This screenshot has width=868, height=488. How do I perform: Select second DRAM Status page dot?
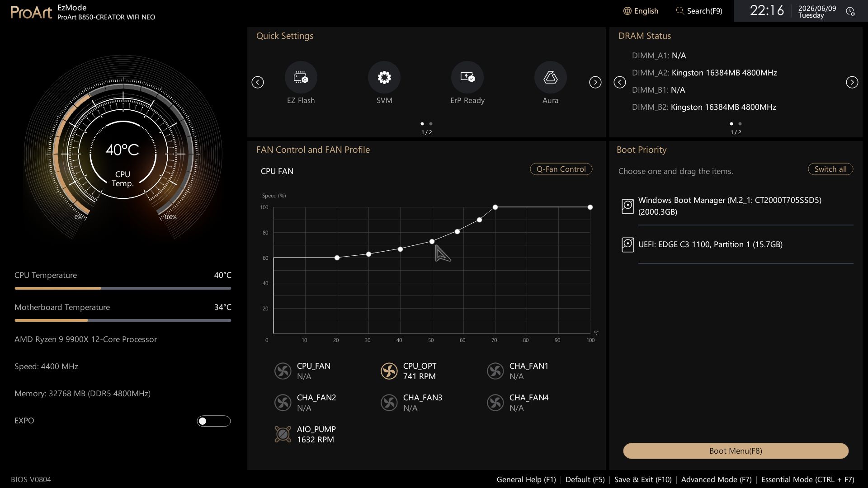click(x=740, y=124)
